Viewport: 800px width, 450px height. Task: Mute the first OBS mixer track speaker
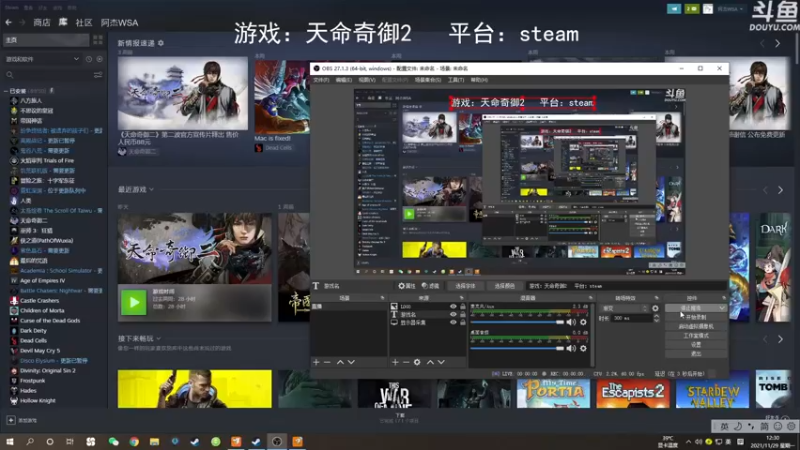571,322
